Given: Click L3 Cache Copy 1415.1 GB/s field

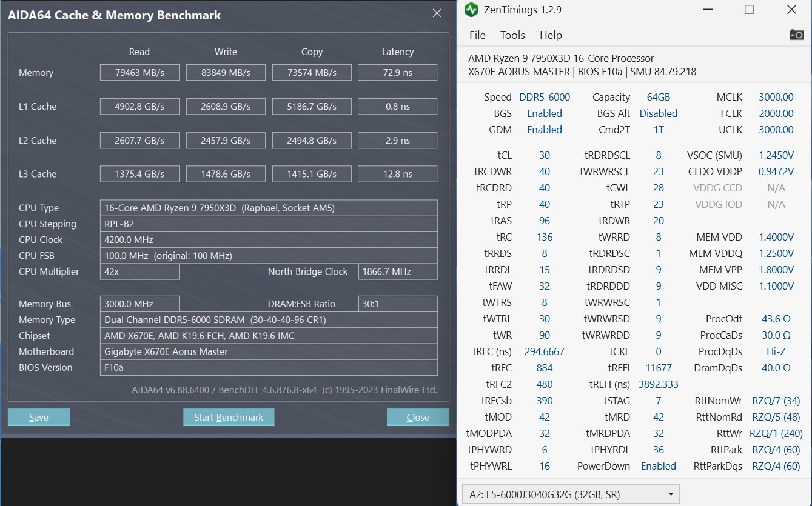Looking at the screenshot, I should pos(312,174).
